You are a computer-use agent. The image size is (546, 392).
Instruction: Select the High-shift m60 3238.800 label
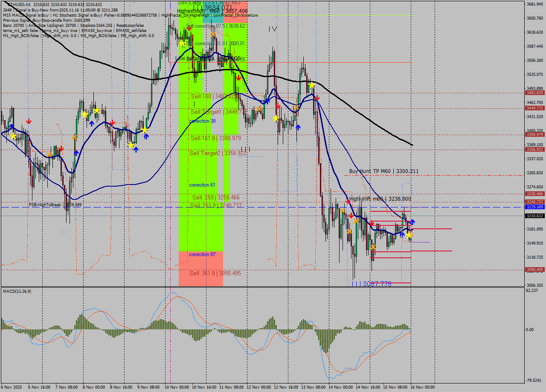[x=380, y=199]
